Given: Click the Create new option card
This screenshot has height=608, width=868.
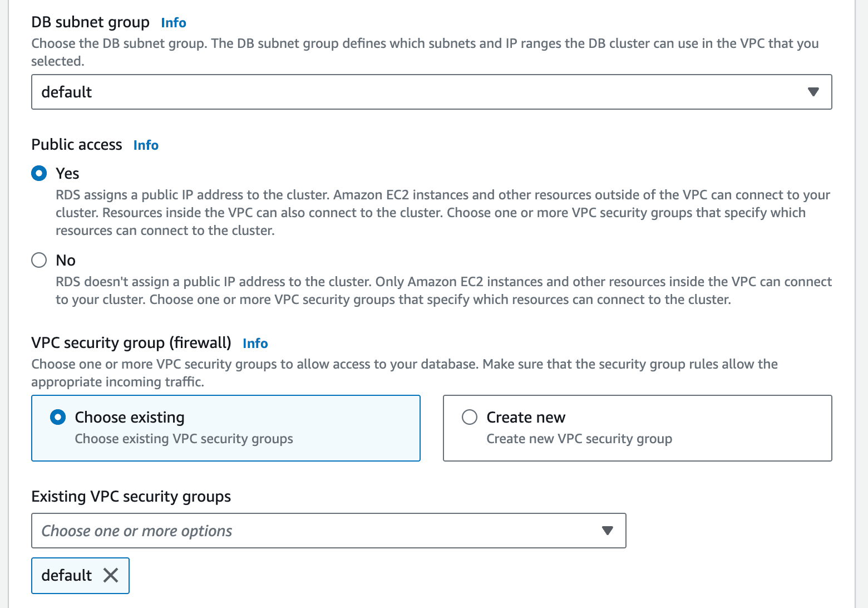Looking at the screenshot, I should [638, 428].
